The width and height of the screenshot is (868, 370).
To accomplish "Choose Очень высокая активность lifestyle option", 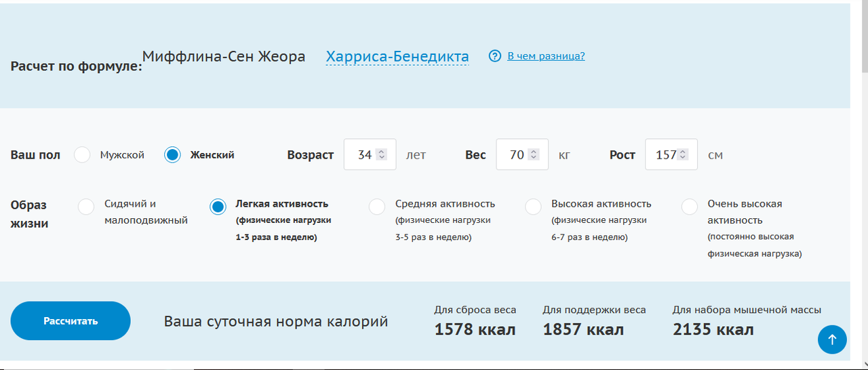I will [690, 207].
